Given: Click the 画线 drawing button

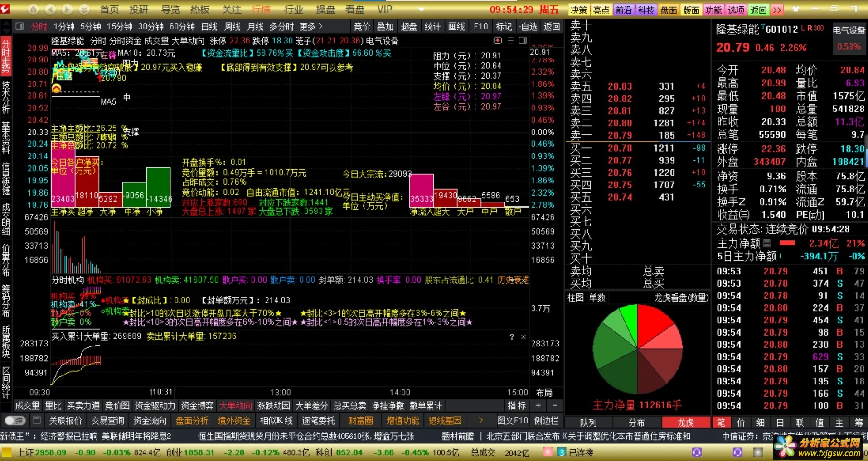Looking at the screenshot, I should pyautogui.click(x=456, y=27).
